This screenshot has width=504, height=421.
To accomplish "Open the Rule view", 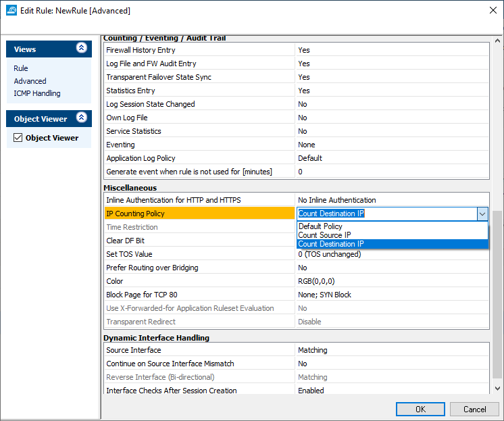I will tap(20, 68).
